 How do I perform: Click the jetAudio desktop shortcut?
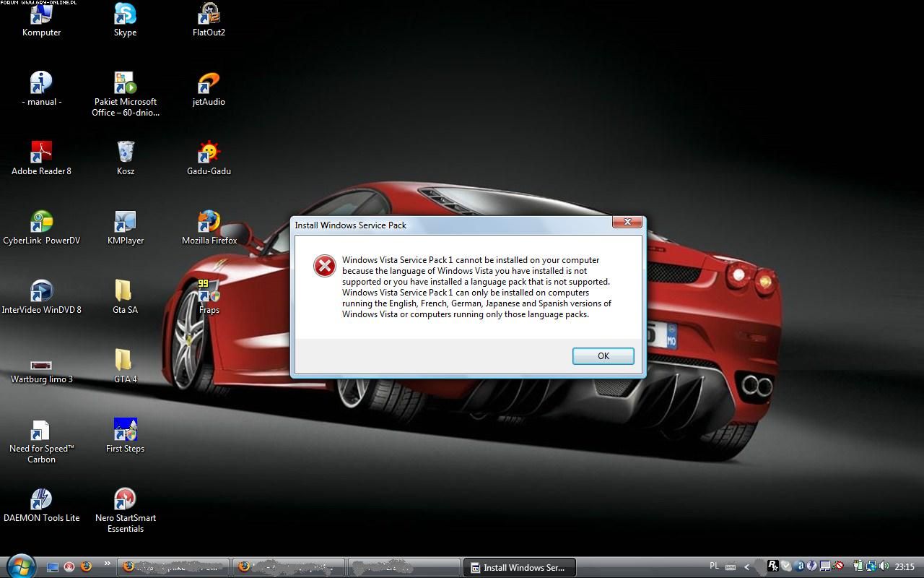click(x=209, y=84)
